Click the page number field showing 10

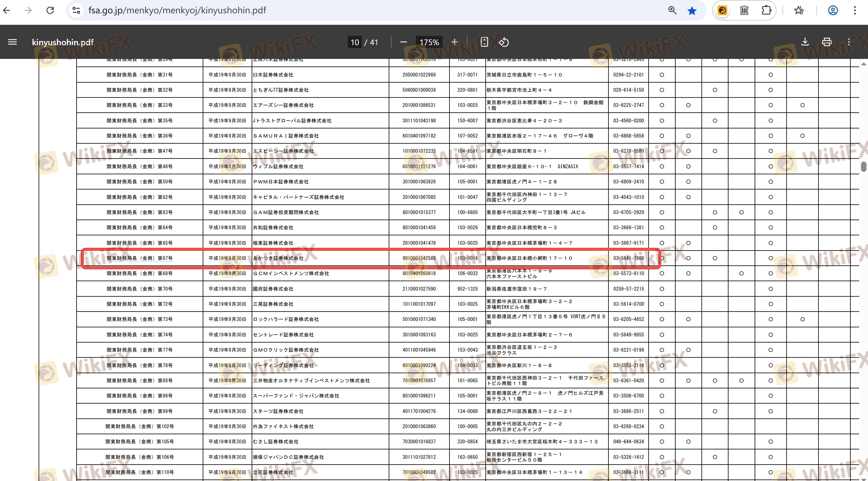pyautogui.click(x=355, y=43)
